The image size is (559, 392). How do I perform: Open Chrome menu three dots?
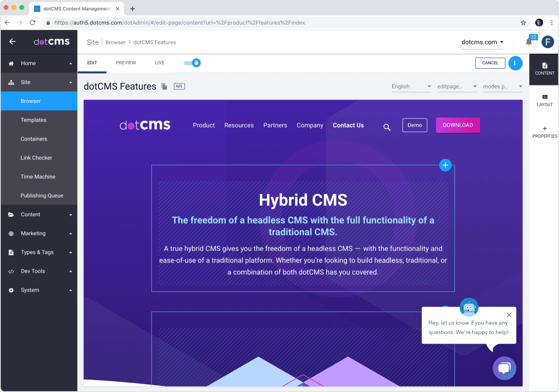point(552,23)
